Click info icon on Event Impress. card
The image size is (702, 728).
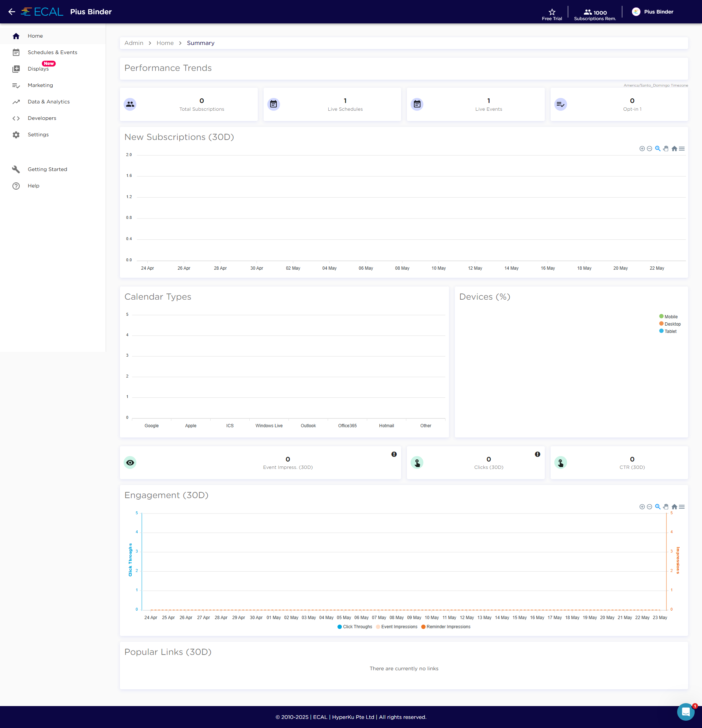[x=394, y=454]
